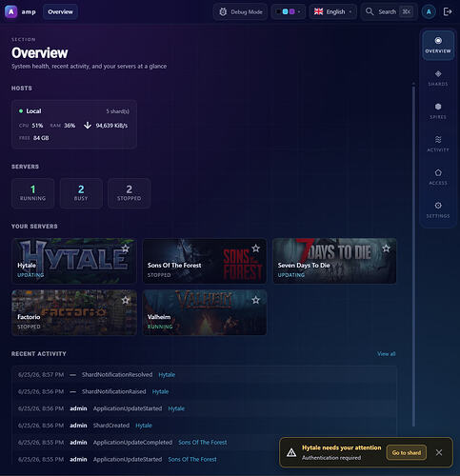The width and height of the screenshot is (460, 476).
Task: Click the cyan theme color swatch
Action: 285,11
